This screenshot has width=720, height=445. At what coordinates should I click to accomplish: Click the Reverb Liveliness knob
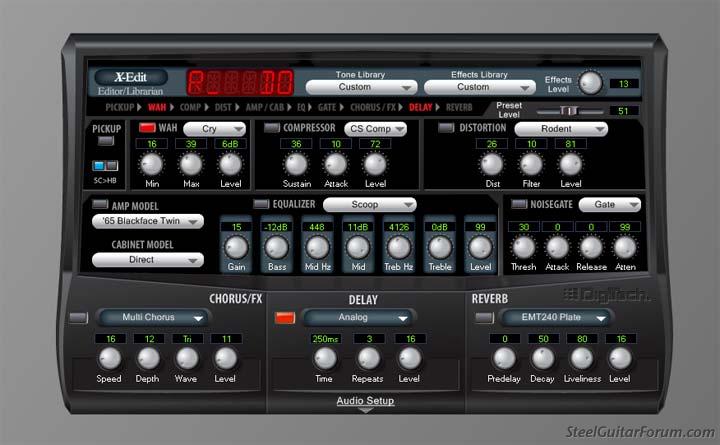[x=582, y=359]
